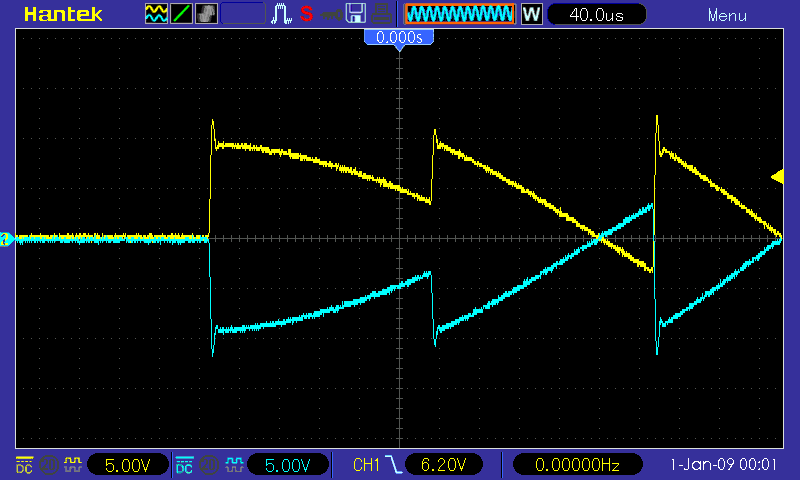Click the CH2 bandwidth limit 20 icon
The height and width of the screenshot is (480, 800).
(209, 465)
